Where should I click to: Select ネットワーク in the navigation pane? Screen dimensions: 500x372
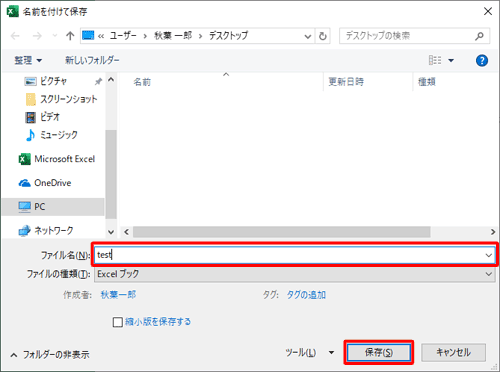(x=46, y=231)
